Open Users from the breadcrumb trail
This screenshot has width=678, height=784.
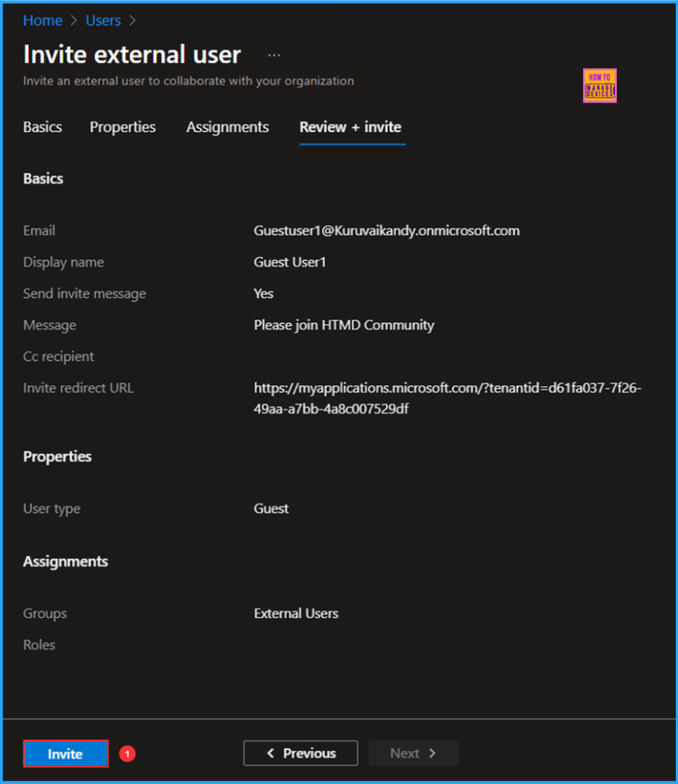tap(103, 21)
